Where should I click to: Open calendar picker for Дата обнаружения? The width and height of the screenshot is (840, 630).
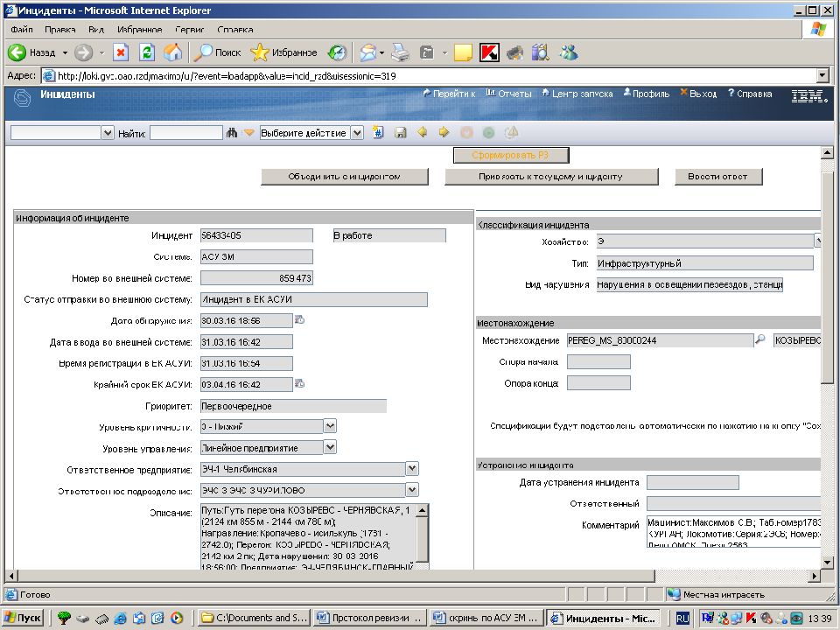coord(300,320)
